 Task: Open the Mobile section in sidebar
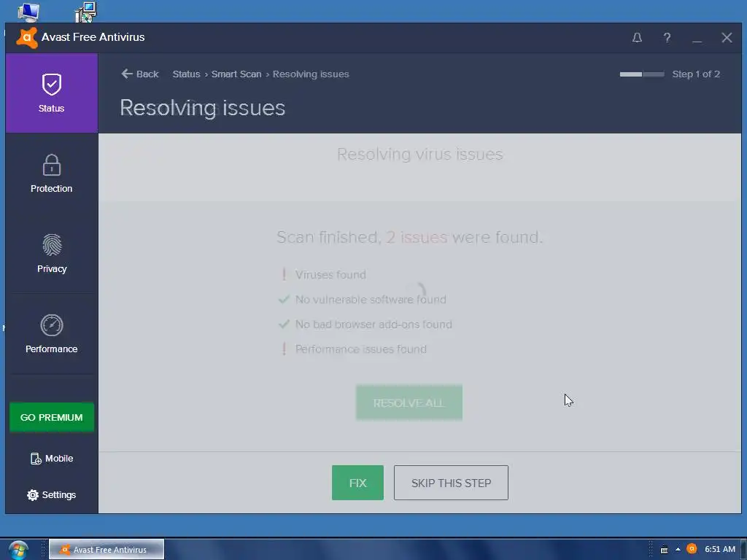pos(52,458)
